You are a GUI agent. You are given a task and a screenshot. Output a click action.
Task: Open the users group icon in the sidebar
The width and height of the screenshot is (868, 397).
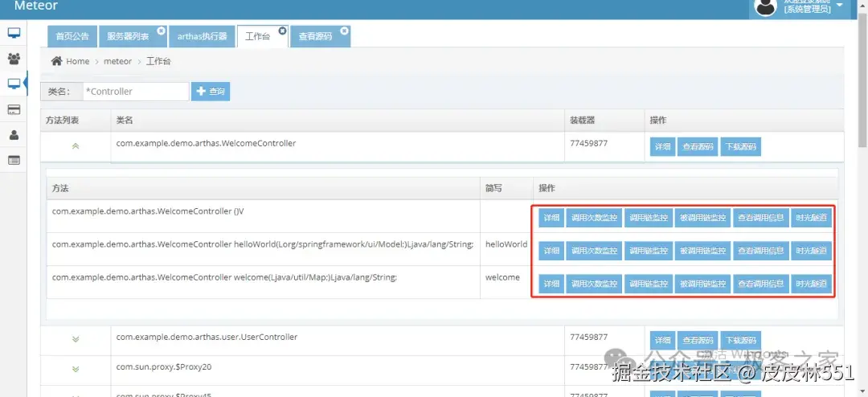14,59
